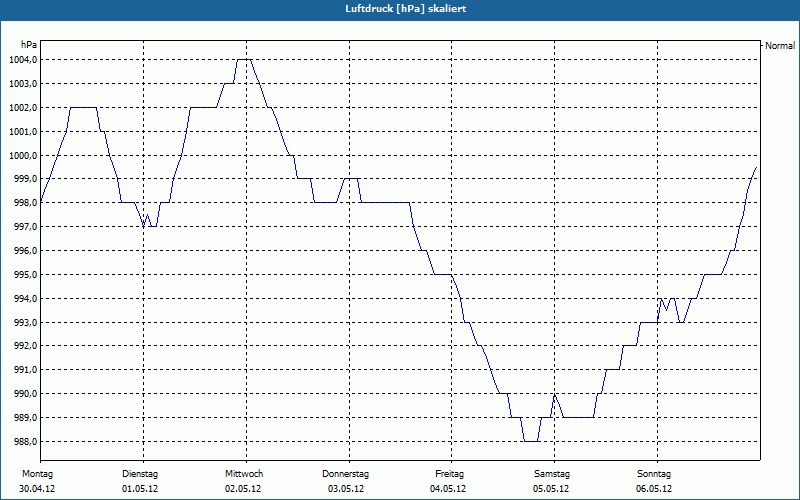The width and height of the screenshot is (800, 500).
Task: Click the 990,0 axis value
Action: coord(25,394)
